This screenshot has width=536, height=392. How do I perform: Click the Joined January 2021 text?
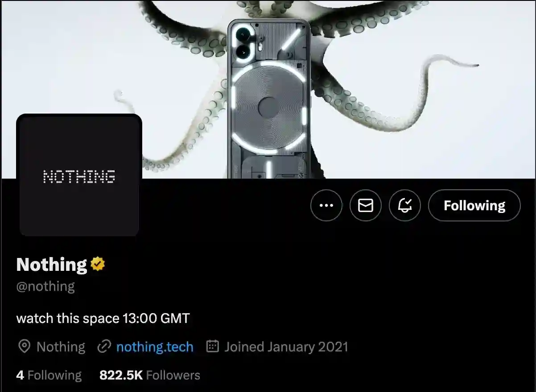(286, 347)
